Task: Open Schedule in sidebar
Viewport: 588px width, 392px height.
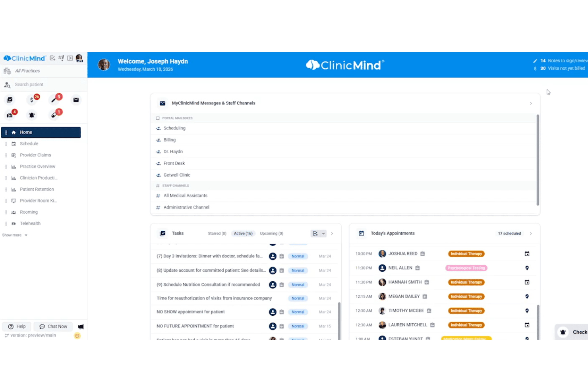Action: (x=41, y=144)
